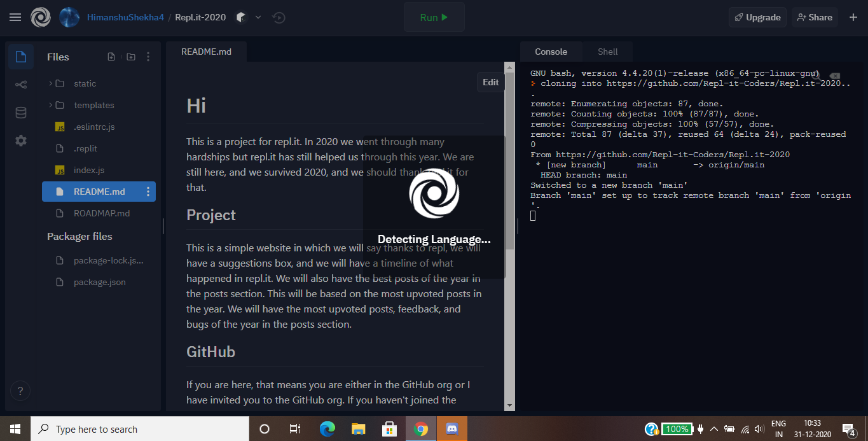868x441 pixels.
Task: Open the notification action center icon
Action: (x=848, y=429)
